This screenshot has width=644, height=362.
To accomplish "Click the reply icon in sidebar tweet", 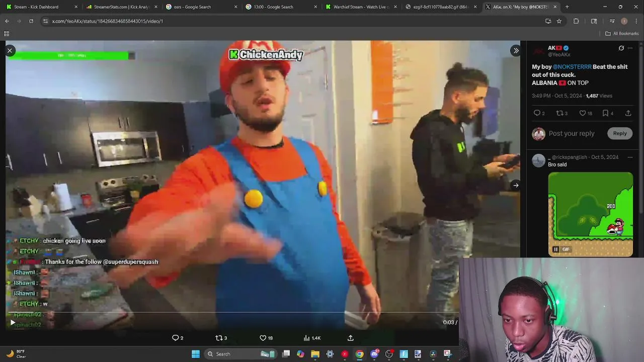I will (539, 113).
